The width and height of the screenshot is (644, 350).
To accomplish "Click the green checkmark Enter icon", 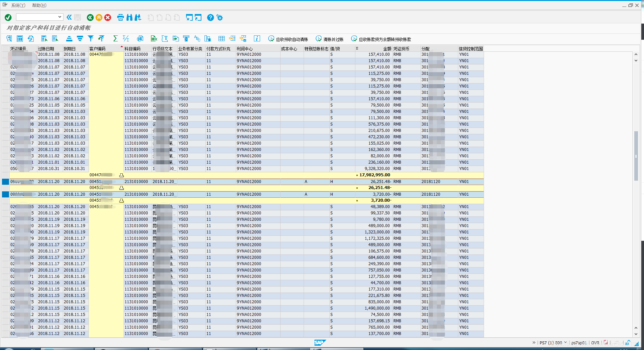I will point(8,17).
